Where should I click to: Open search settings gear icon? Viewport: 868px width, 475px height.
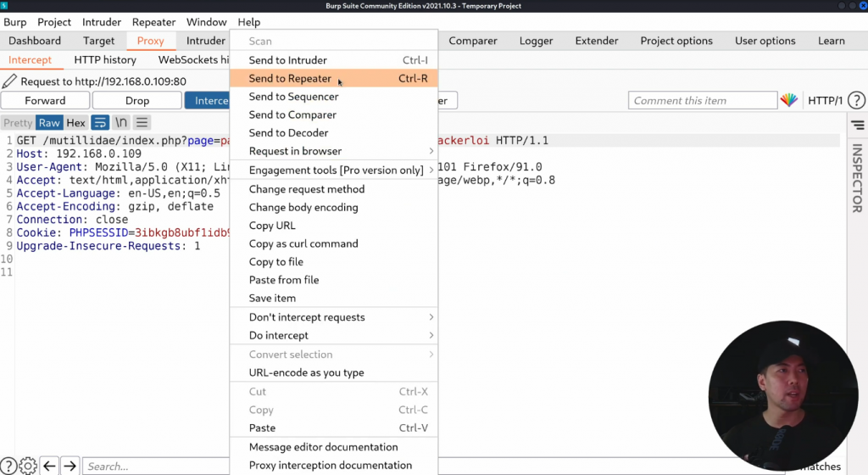point(28,466)
